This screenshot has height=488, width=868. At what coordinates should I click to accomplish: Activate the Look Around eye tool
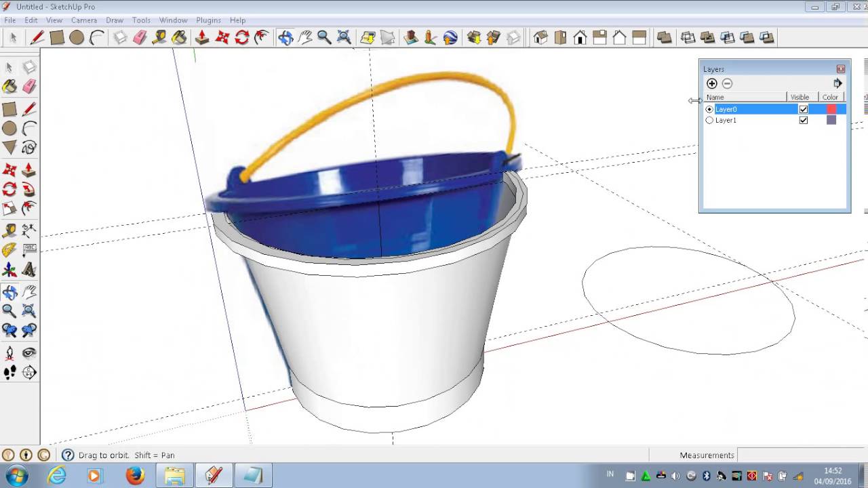29,353
